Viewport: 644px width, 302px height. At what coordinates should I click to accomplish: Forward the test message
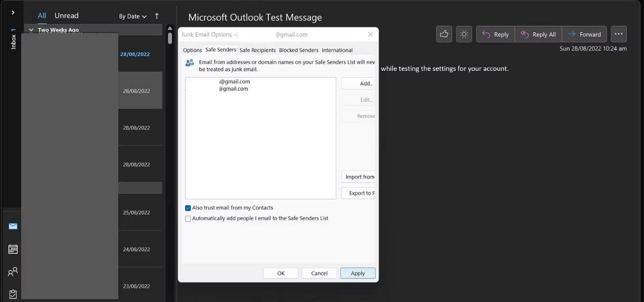pyautogui.click(x=584, y=34)
